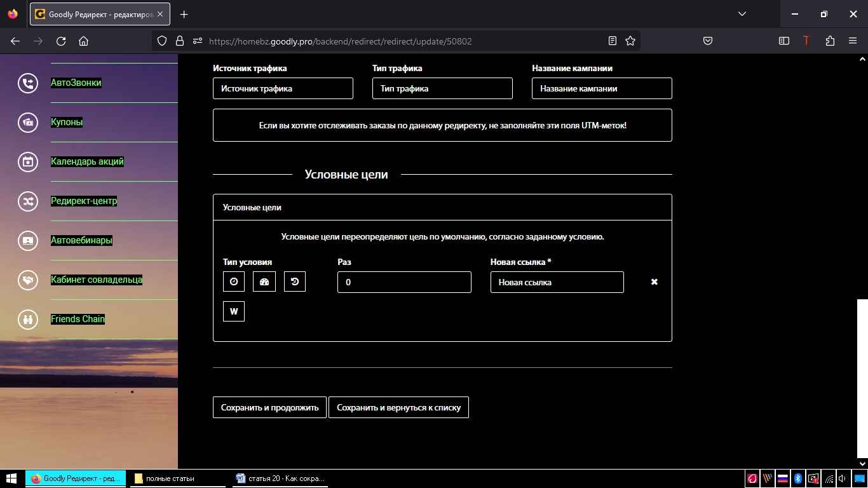Select the Goodly Редирект browser tab

click(100, 14)
